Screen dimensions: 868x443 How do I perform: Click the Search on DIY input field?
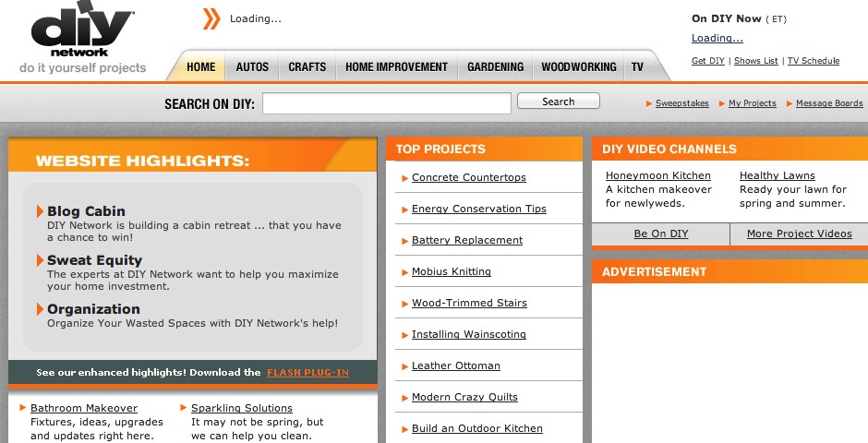386,103
